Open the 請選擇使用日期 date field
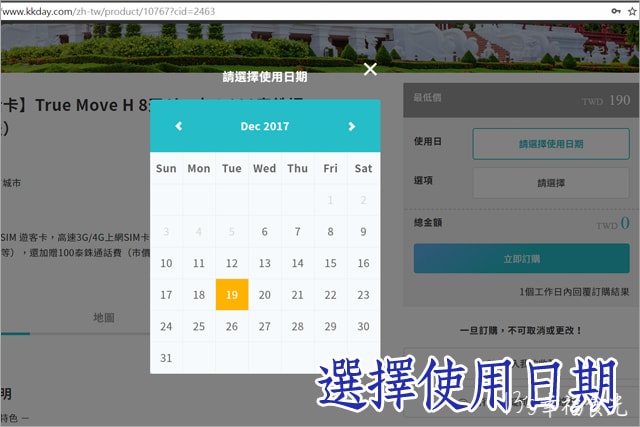Screen dimensions: 640x427 coord(551,144)
